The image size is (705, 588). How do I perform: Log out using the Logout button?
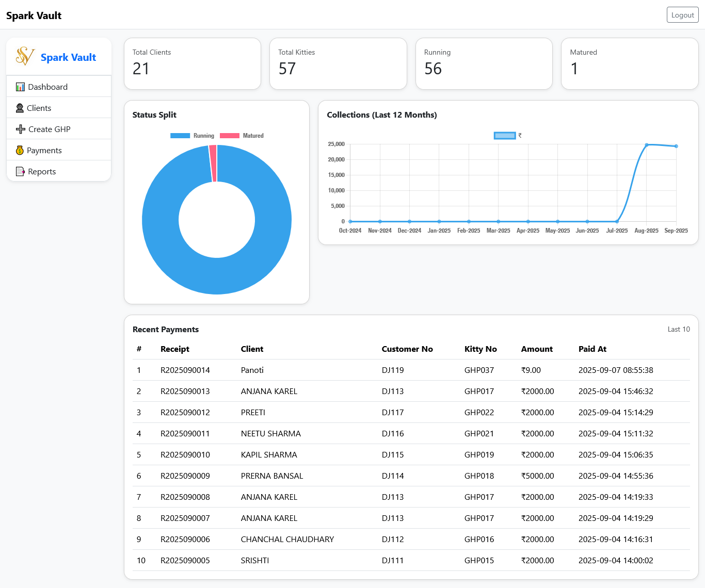coord(682,15)
